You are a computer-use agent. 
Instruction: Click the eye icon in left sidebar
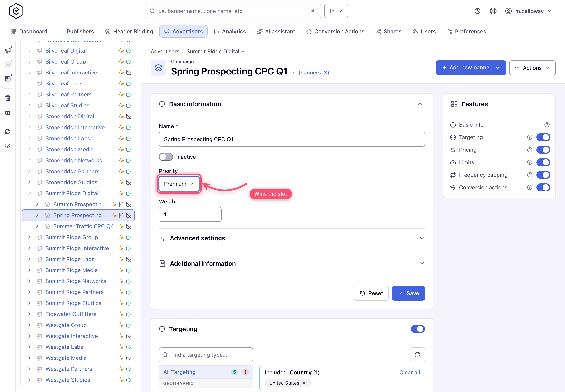pyautogui.click(x=8, y=146)
